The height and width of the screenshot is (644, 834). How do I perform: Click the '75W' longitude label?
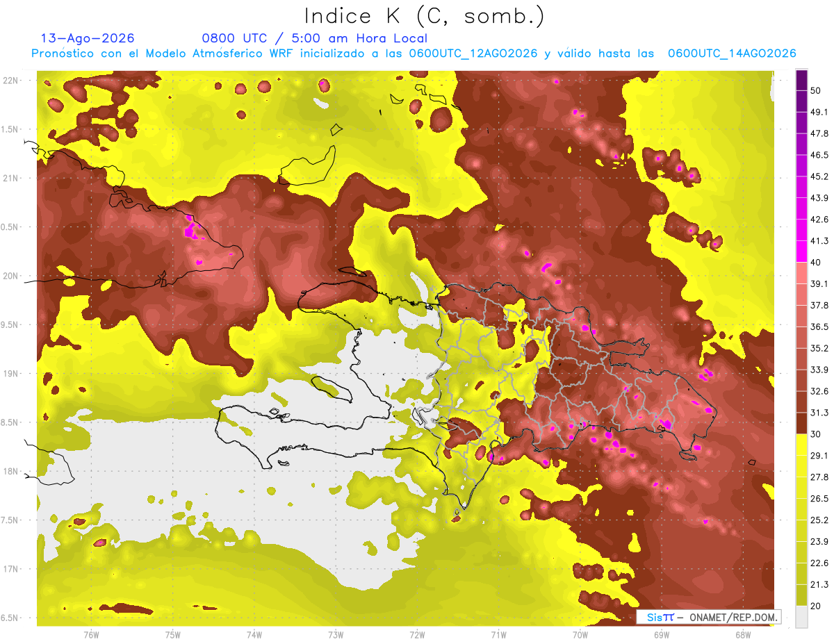pos(173,635)
